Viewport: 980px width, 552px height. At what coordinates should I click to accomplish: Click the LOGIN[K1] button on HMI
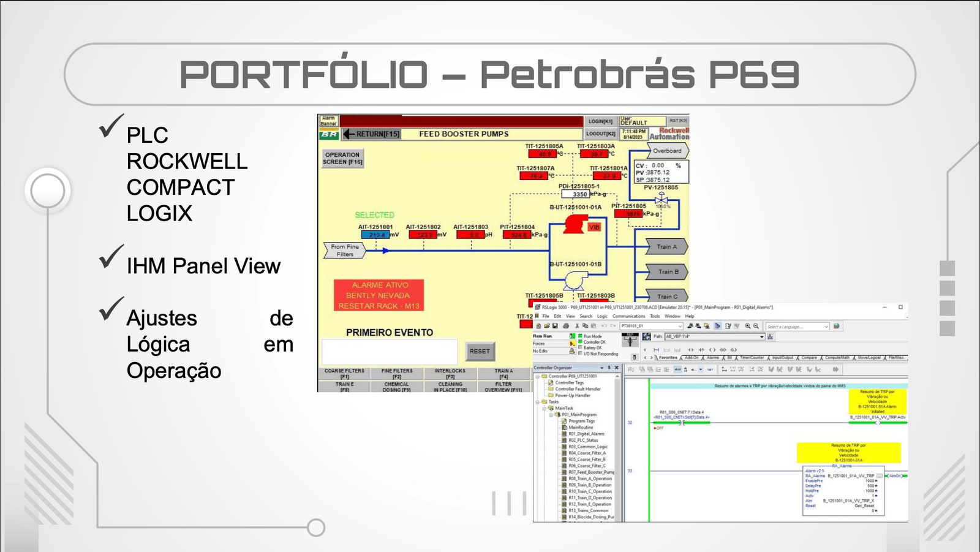[600, 121]
